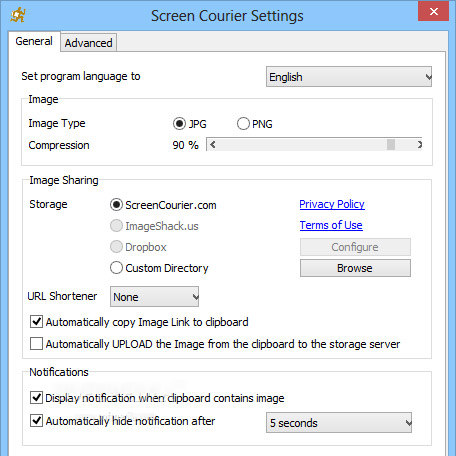Viewport: 456px width, 456px height.
Task: Click the compression slider right arrow
Action: point(419,145)
